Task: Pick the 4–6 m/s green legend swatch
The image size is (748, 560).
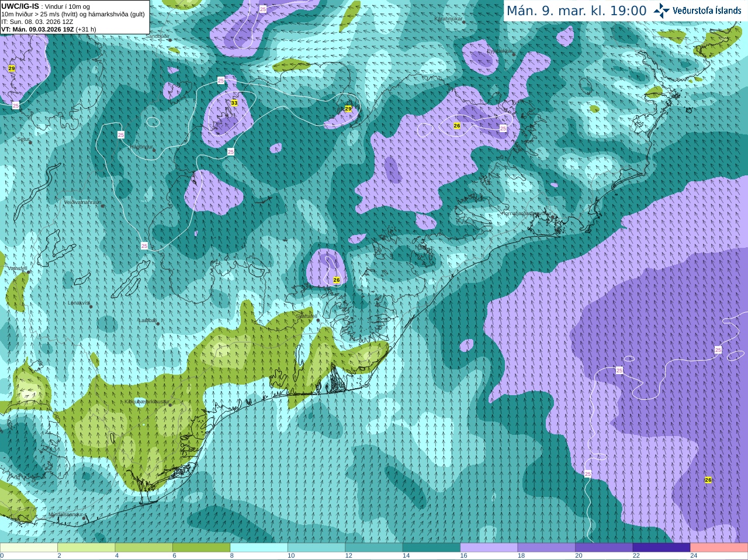Action: (144, 548)
